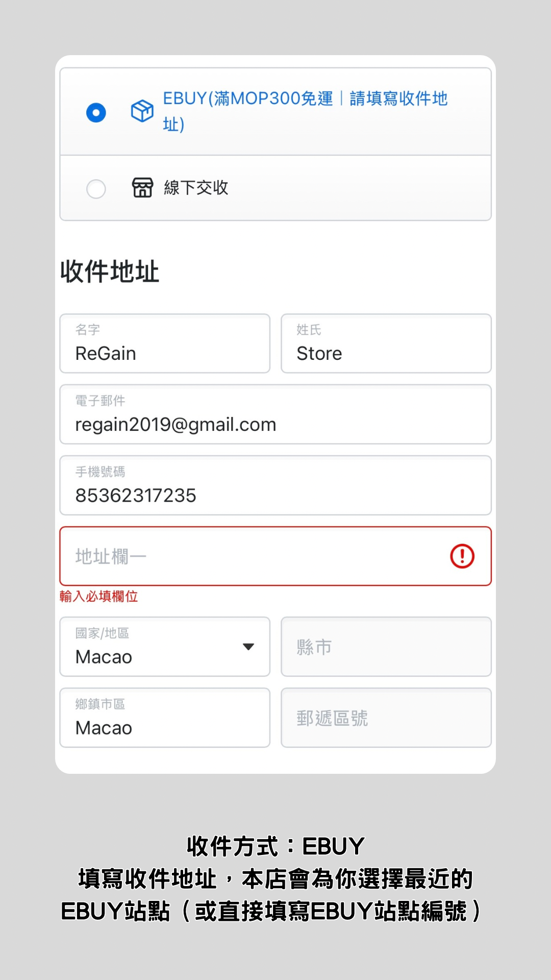Click the 手機號碼 phone number field
The image size is (551, 980).
(x=275, y=485)
